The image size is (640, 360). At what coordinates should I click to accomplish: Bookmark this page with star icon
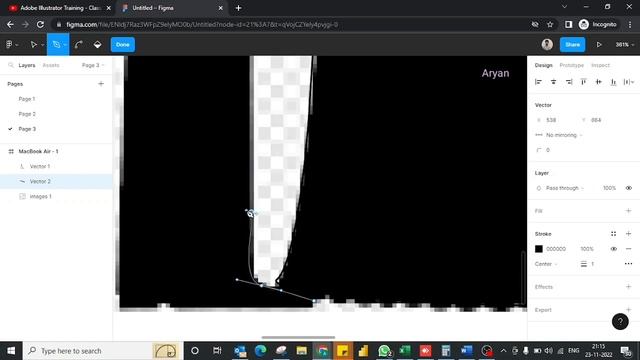550,24
